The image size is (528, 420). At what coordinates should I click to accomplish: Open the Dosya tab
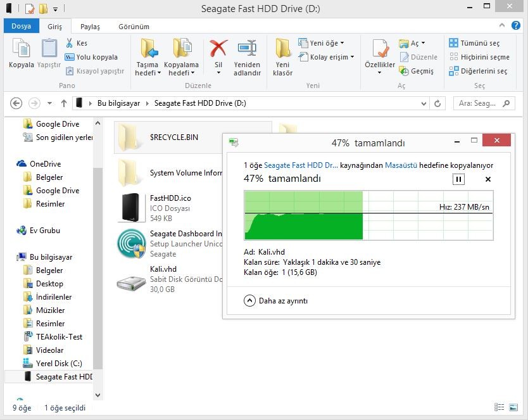pyautogui.click(x=22, y=26)
